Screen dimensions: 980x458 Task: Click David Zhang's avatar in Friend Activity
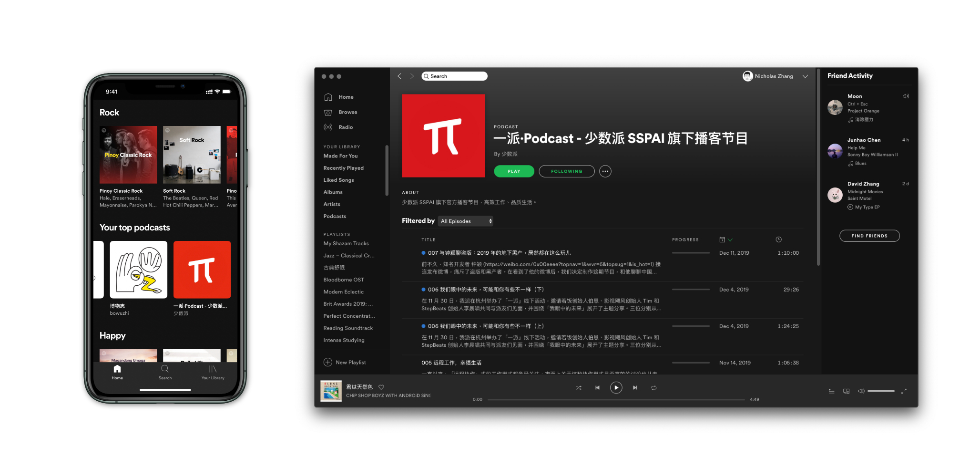835,195
